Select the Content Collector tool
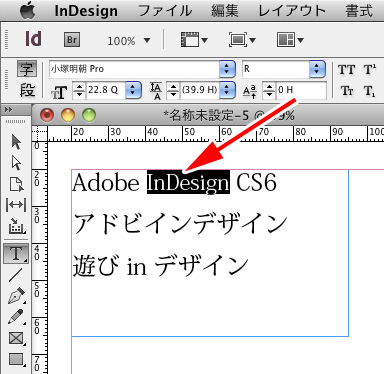 pos(16,225)
